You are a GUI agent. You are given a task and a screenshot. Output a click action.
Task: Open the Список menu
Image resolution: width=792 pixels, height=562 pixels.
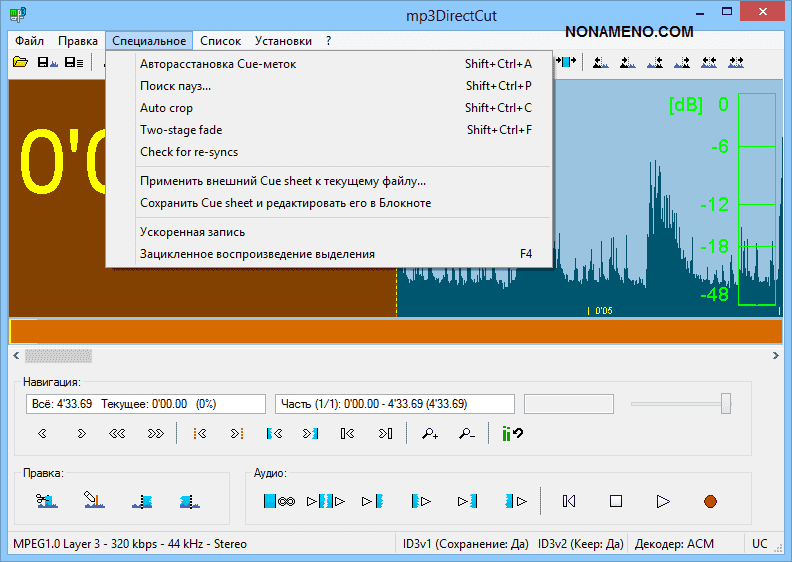[x=220, y=41]
